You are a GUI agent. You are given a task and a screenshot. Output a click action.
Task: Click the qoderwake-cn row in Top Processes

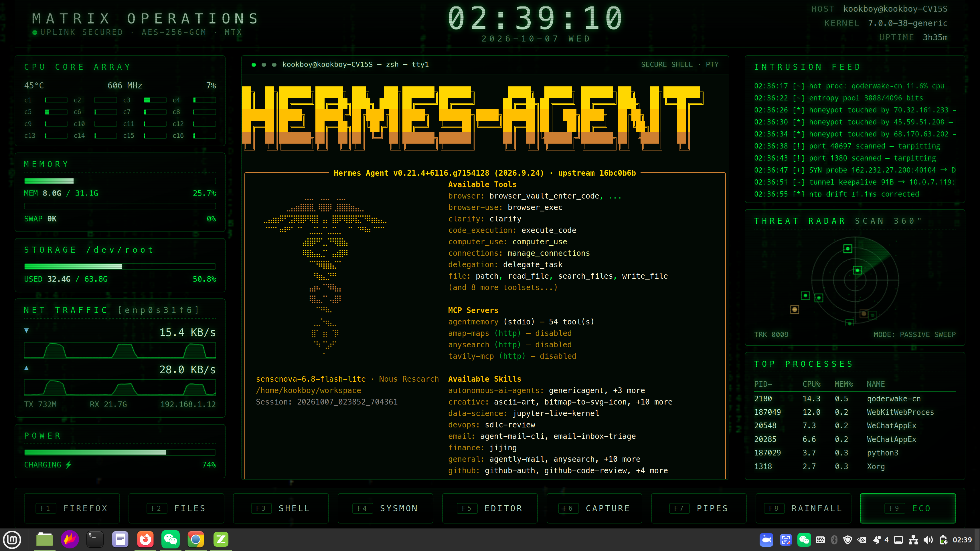[x=855, y=399]
